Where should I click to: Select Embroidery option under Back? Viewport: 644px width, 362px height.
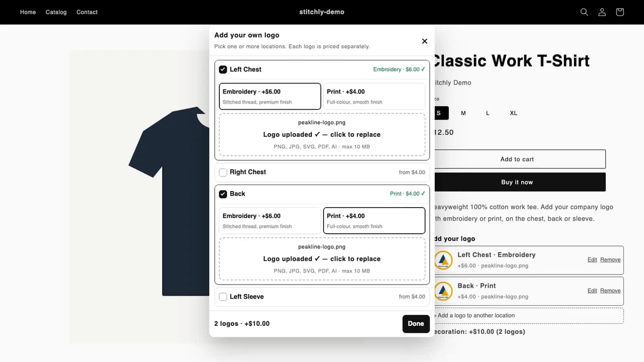tap(270, 220)
